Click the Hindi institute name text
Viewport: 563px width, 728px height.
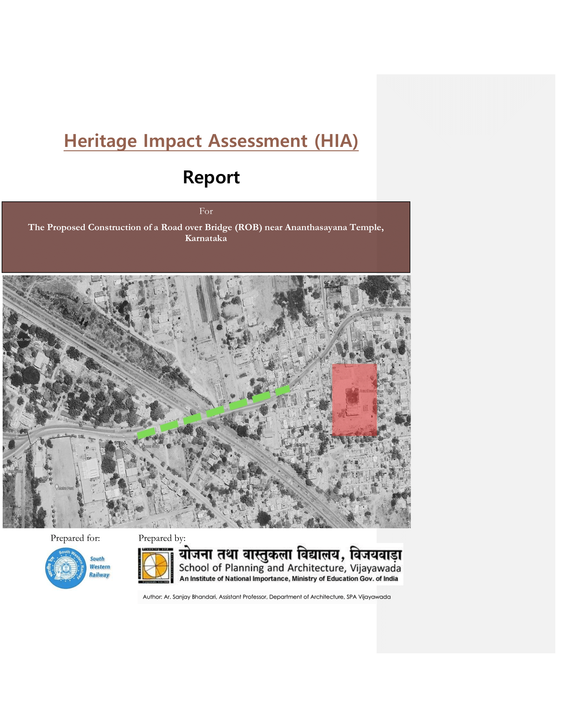click(290, 554)
